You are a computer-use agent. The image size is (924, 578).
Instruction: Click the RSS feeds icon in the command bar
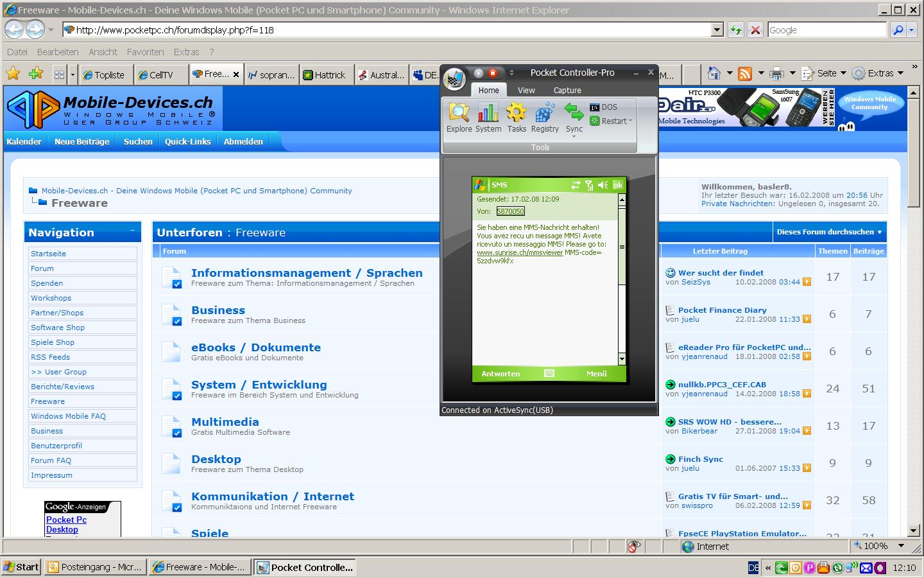(x=745, y=74)
